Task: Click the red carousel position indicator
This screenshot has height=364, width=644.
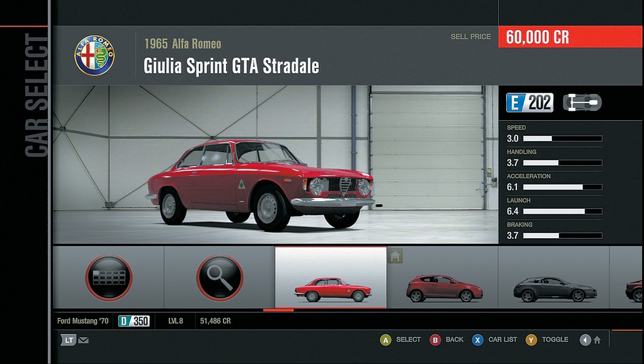Action: 278,310
